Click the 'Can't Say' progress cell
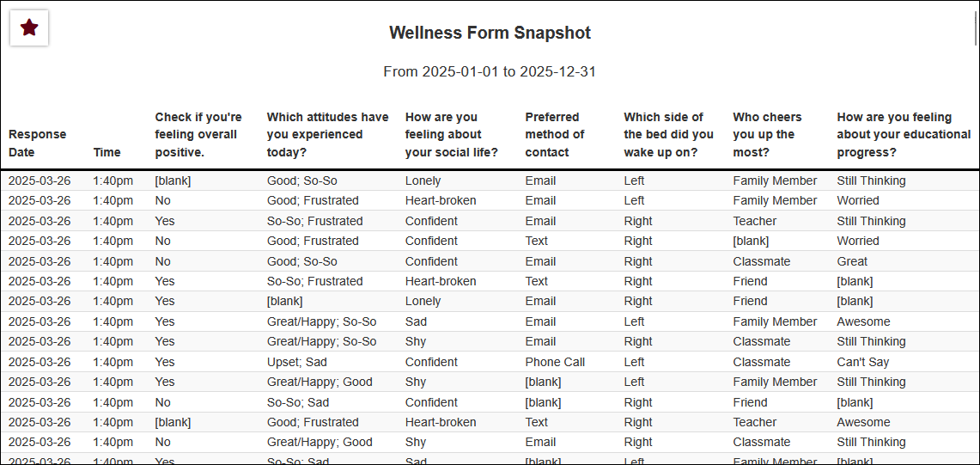 coord(863,362)
